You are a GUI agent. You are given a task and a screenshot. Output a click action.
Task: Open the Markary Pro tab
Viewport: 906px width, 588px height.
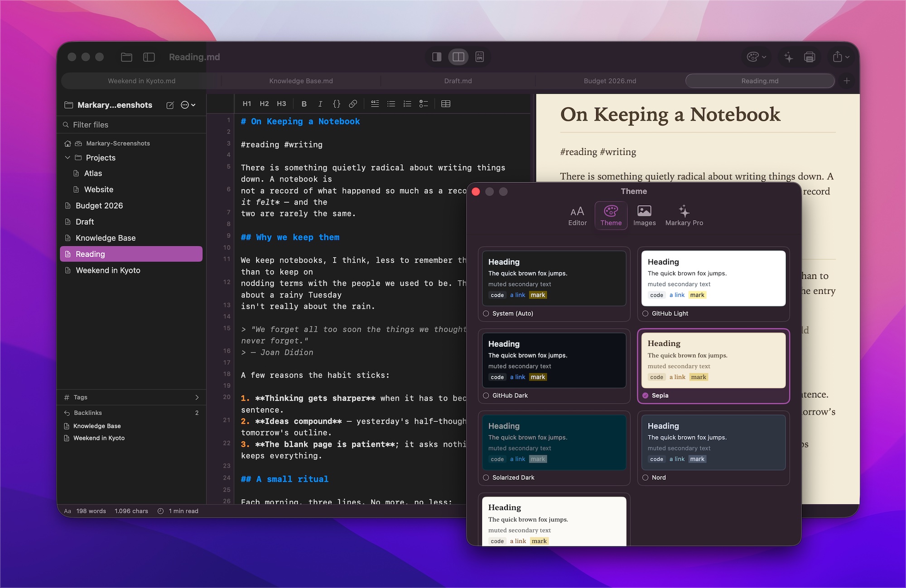[x=684, y=215]
